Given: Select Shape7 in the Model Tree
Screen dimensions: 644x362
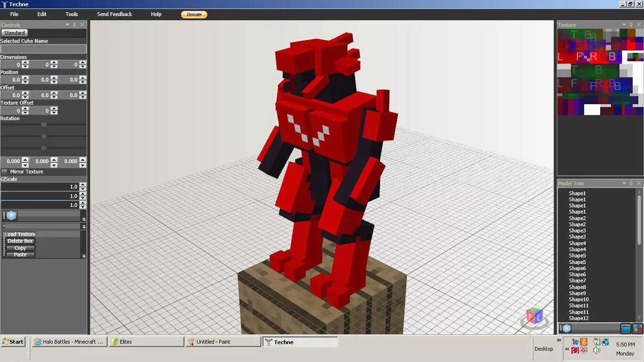Looking at the screenshot, I should [x=577, y=280].
